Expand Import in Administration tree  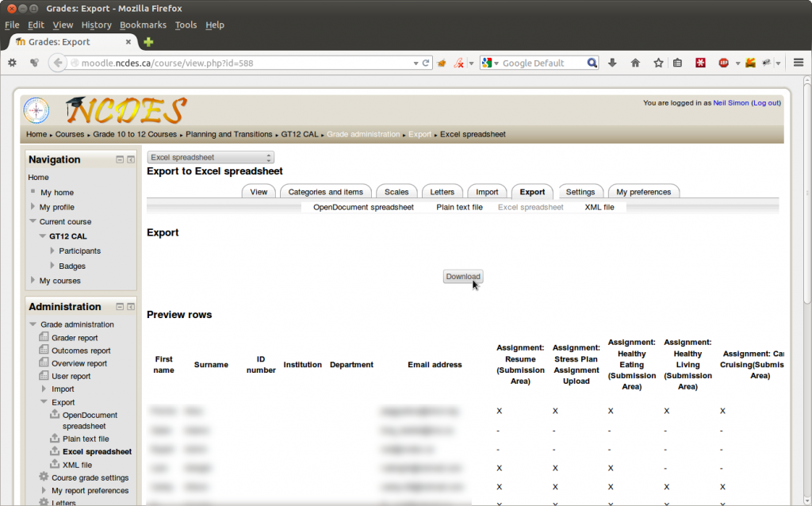[x=44, y=389]
